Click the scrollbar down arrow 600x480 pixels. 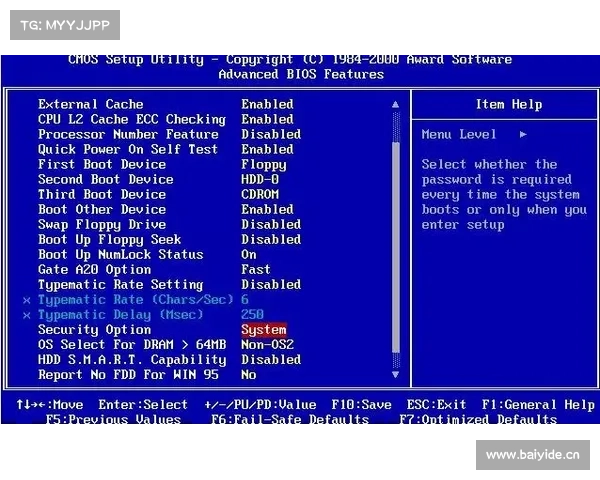[x=395, y=374]
